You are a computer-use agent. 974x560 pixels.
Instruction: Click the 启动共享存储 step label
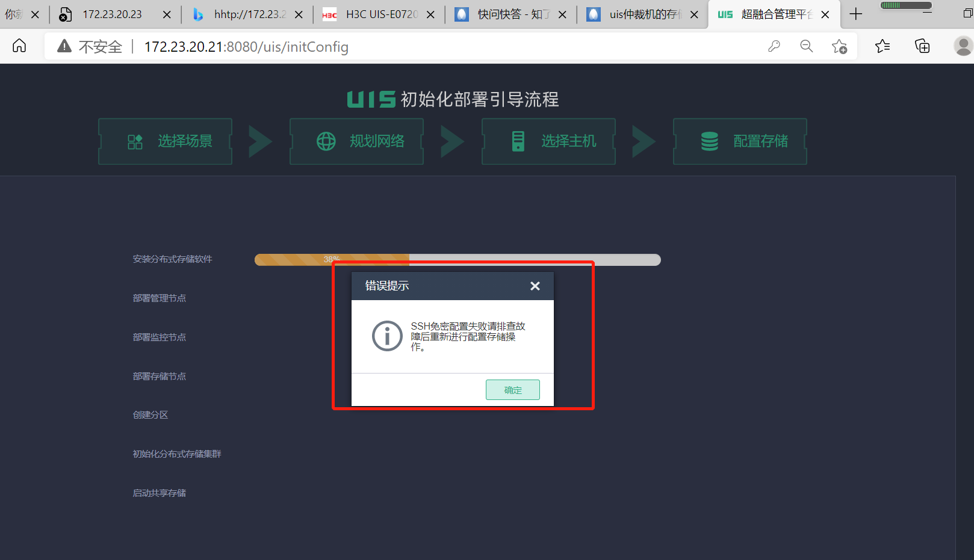pyautogui.click(x=160, y=493)
